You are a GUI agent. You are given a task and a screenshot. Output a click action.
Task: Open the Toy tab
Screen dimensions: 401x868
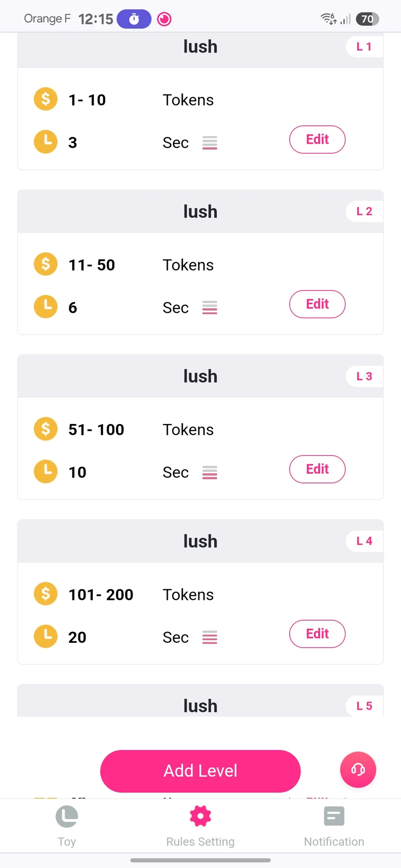point(67,825)
